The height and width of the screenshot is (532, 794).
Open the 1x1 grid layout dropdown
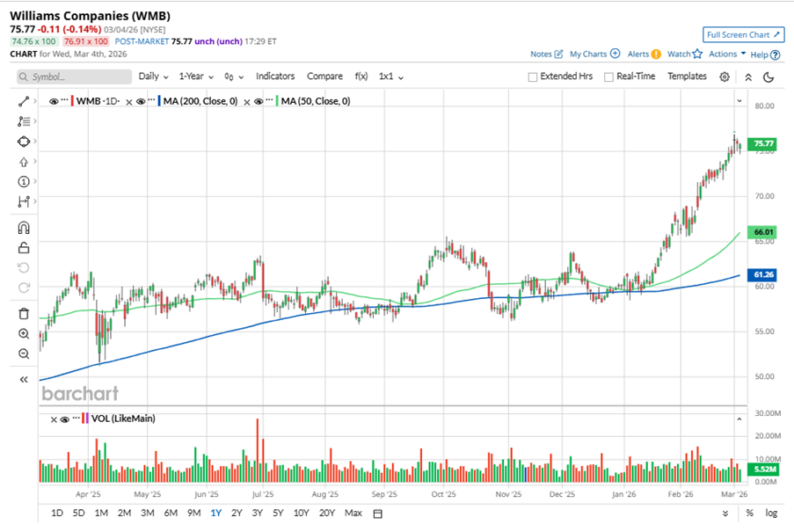click(391, 77)
